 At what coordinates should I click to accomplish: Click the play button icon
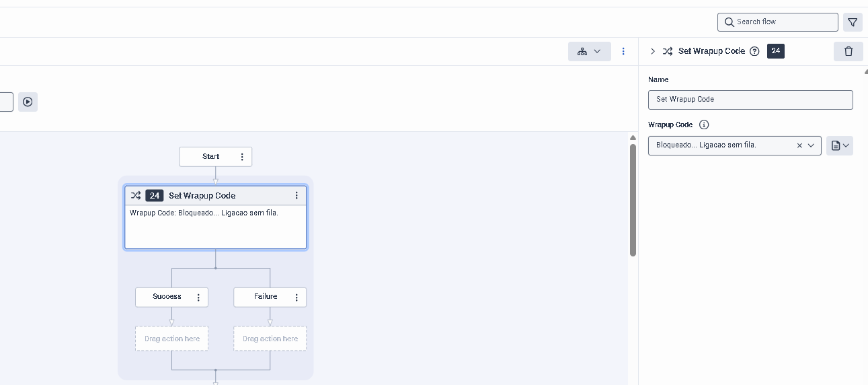[28, 102]
